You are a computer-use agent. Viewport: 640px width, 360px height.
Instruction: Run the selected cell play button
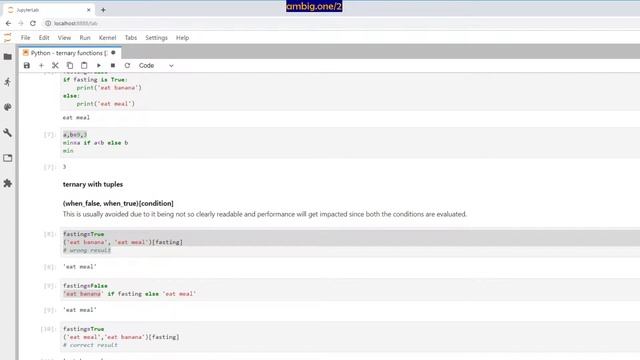coord(99,65)
